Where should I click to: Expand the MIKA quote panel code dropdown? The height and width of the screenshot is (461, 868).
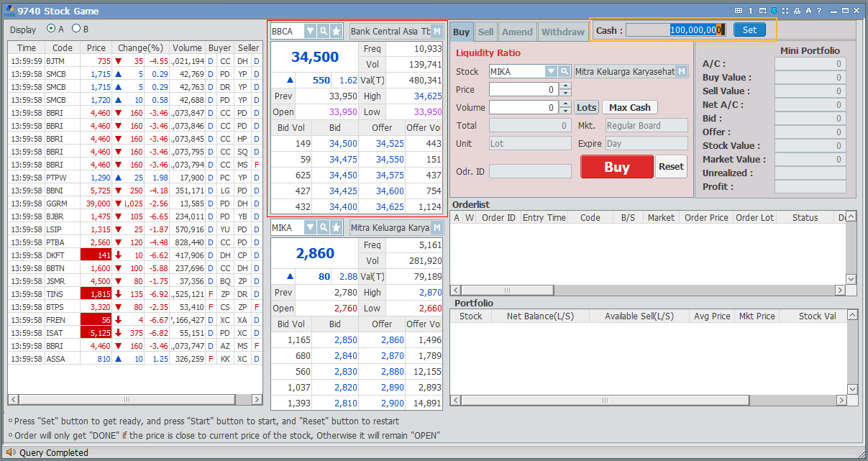[x=310, y=228]
